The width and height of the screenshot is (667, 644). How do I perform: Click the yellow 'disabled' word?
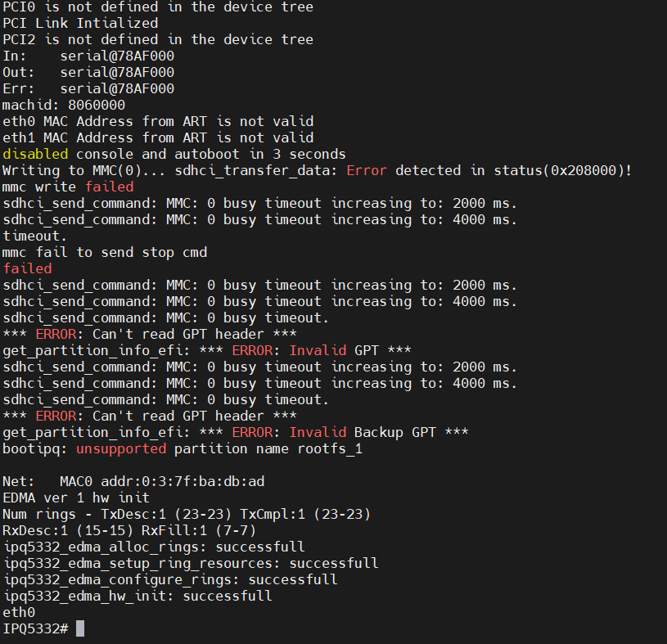(35, 154)
